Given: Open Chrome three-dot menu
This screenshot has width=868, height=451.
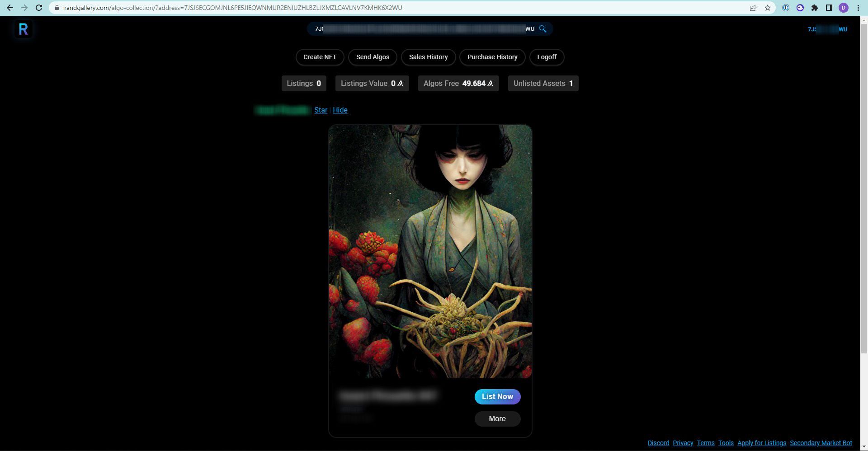Looking at the screenshot, I should [x=858, y=8].
